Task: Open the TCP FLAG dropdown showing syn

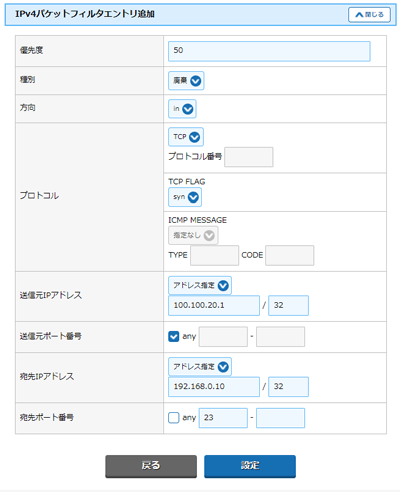Action: pos(185,197)
